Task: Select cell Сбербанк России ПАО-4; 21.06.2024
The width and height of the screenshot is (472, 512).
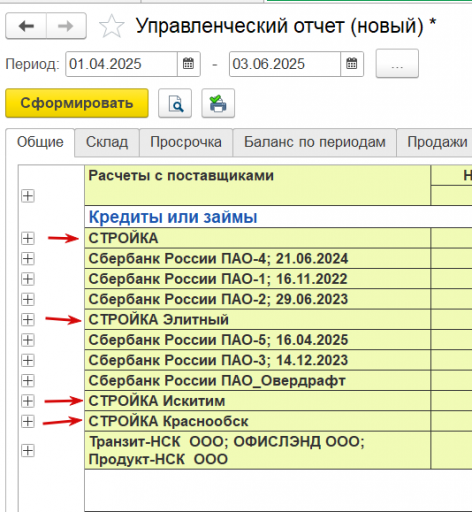Action: click(x=257, y=258)
